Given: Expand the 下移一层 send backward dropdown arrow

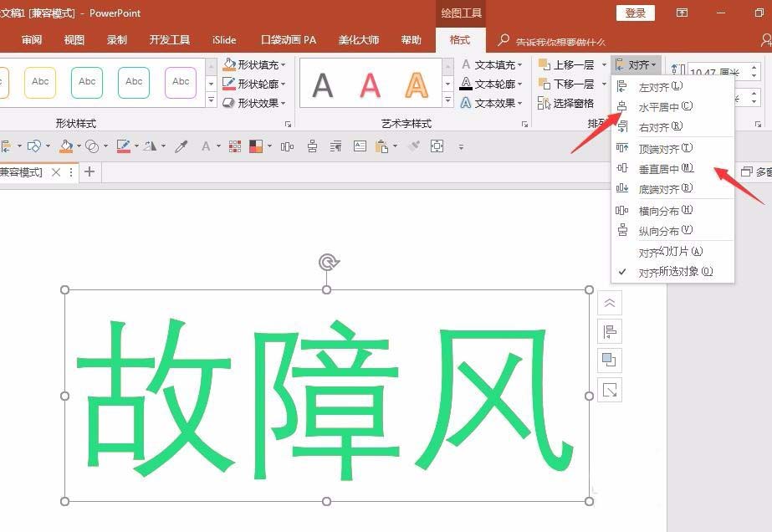Looking at the screenshot, I should coord(604,84).
